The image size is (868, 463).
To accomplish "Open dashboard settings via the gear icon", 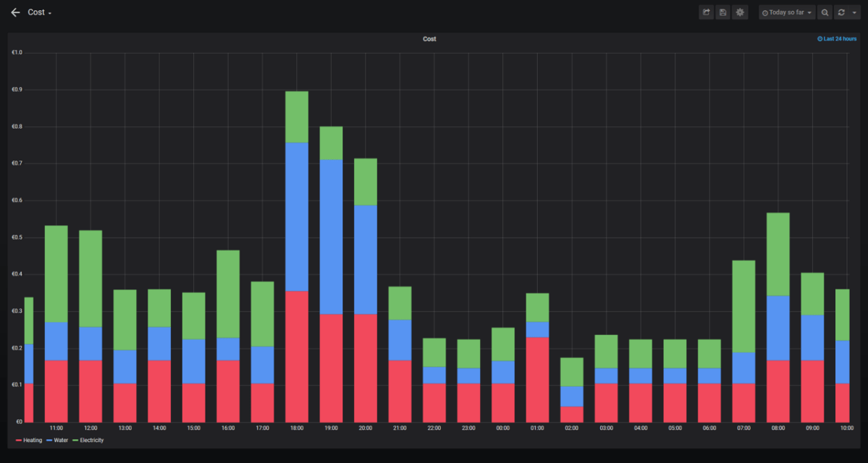I will pyautogui.click(x=739, y=12).
